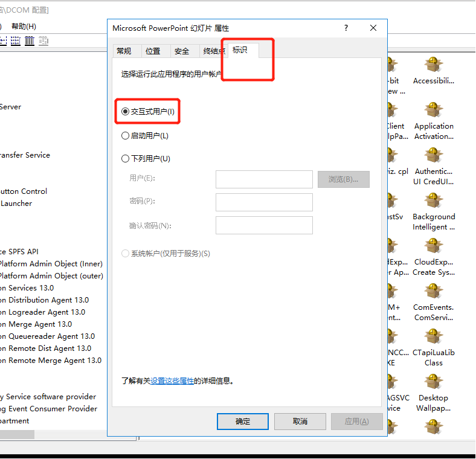This screenshot has height=459, width=476.
Task: Select the Event Consumer Provider entry
Action: point(48,409)
